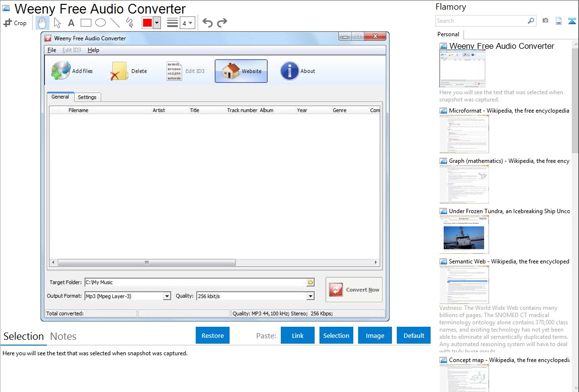The image size is (579, 392).
Task: Click the Paste Default button
Action: pyautogui.click(x=414, y=335)
